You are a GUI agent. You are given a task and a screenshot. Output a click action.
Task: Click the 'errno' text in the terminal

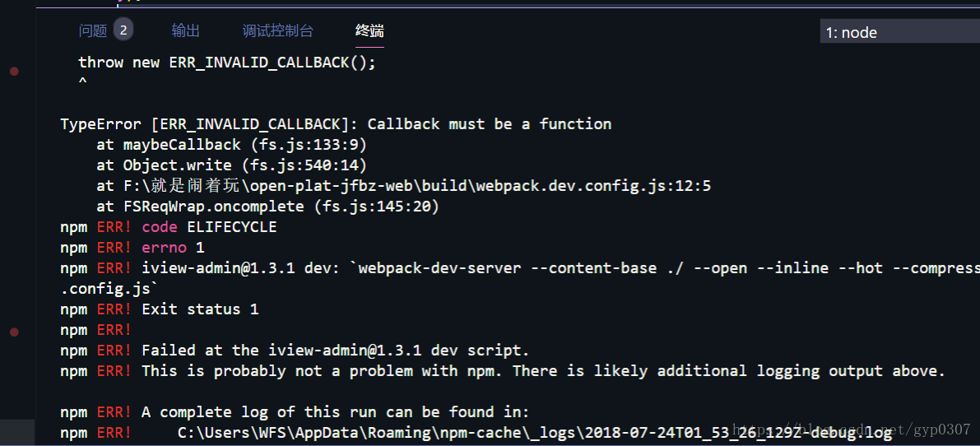click(165, 248)
